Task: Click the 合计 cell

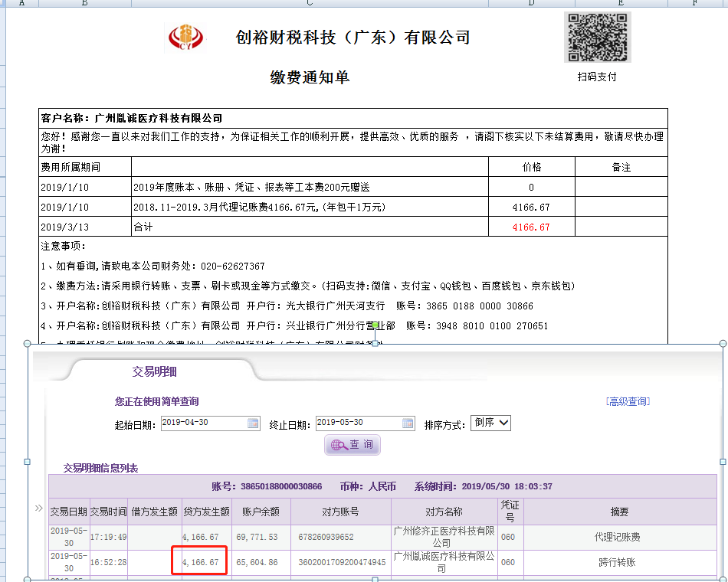Action: [310, 227]
